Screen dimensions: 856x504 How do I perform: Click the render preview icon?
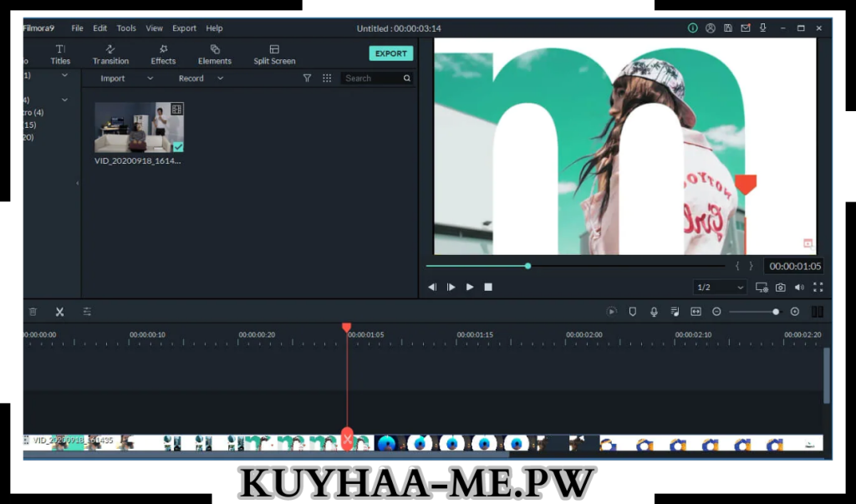click(611, 312)
